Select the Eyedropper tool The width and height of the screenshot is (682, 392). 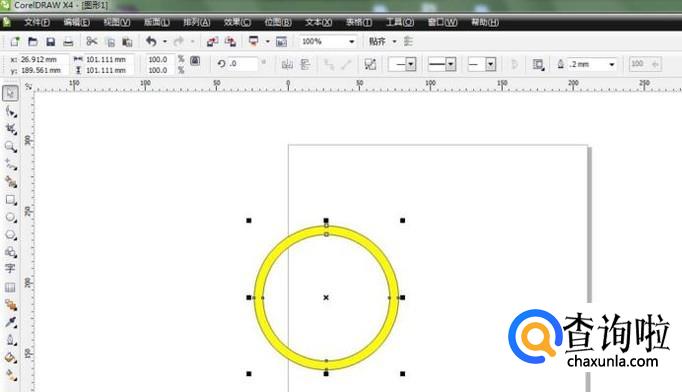[10, 322]
